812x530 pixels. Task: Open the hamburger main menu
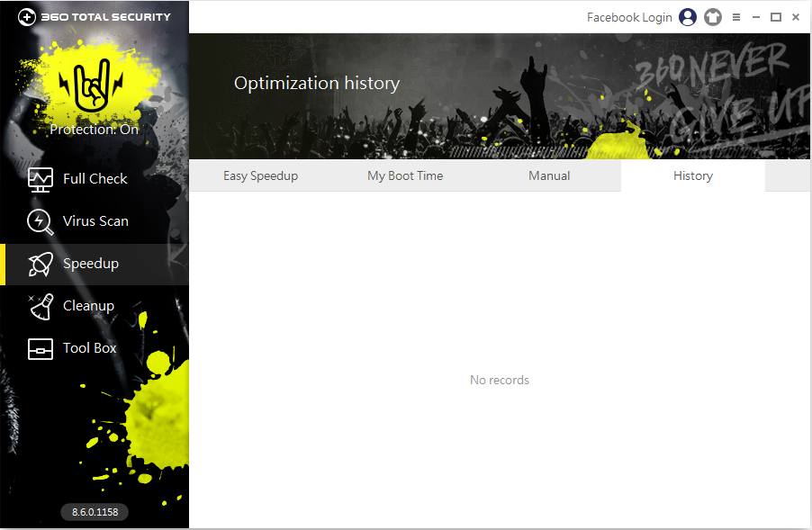coord(736,17)
